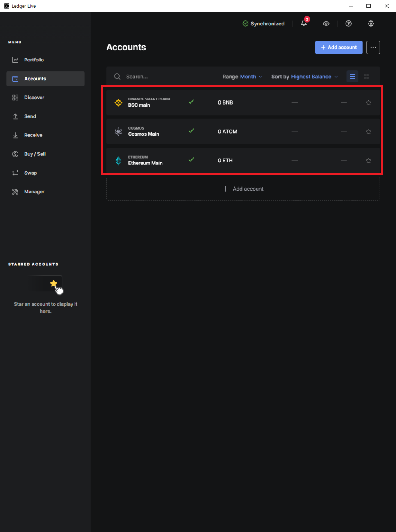Click the Ethereum Main sync checkmark
This screenshot has width=396, height=532.
[191, 160]
